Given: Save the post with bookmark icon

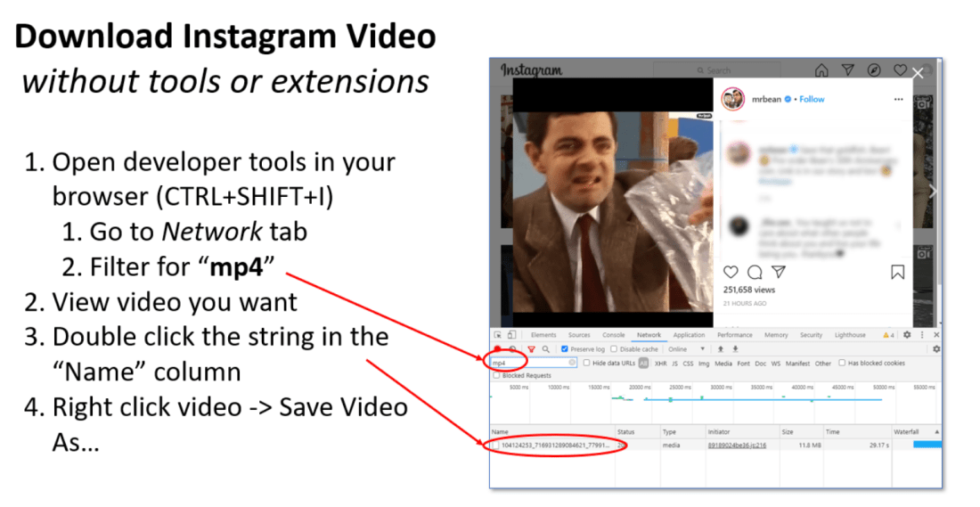Looking at the screenshot, I should pos(897,272).
